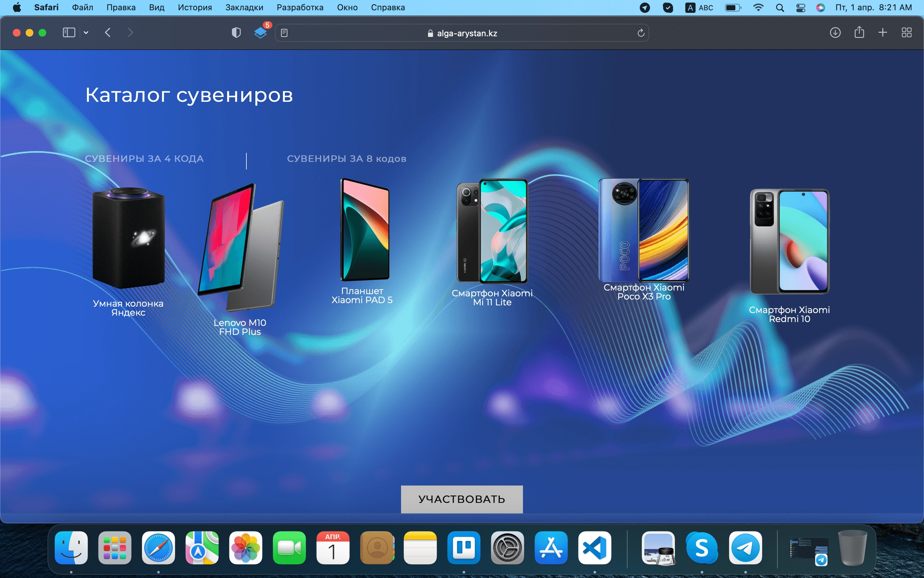Open the Wi-Fi status menu
The width and height of the screenshot is (924, 578).
click(758, 8)
